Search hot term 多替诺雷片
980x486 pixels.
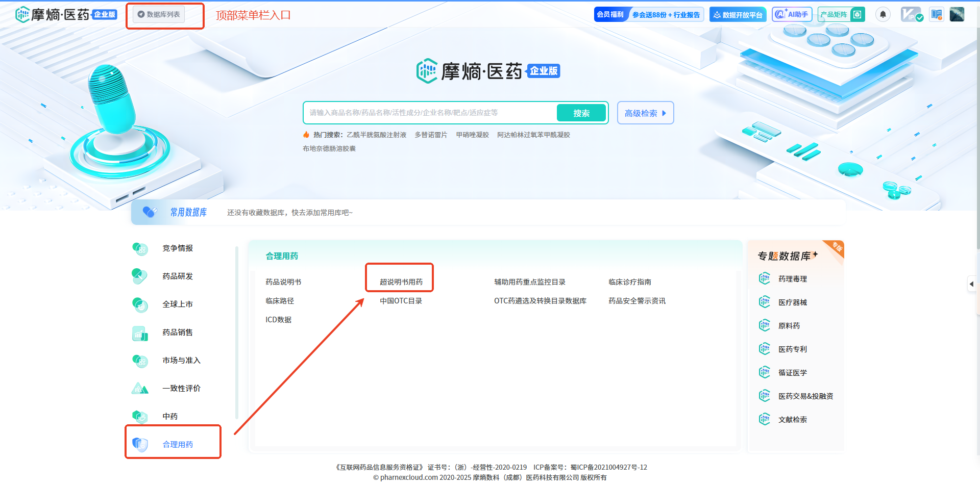pyautogui.click(x=431, y=135)
